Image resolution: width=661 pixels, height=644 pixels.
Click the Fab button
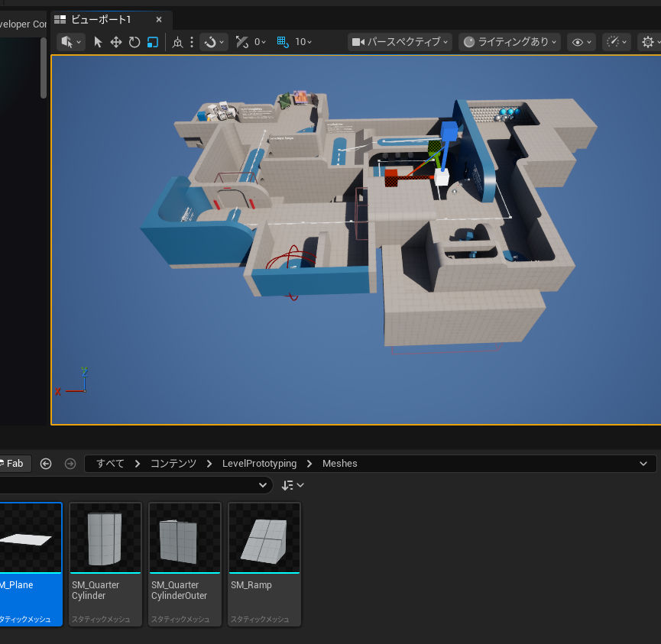(x=13, y=464)
